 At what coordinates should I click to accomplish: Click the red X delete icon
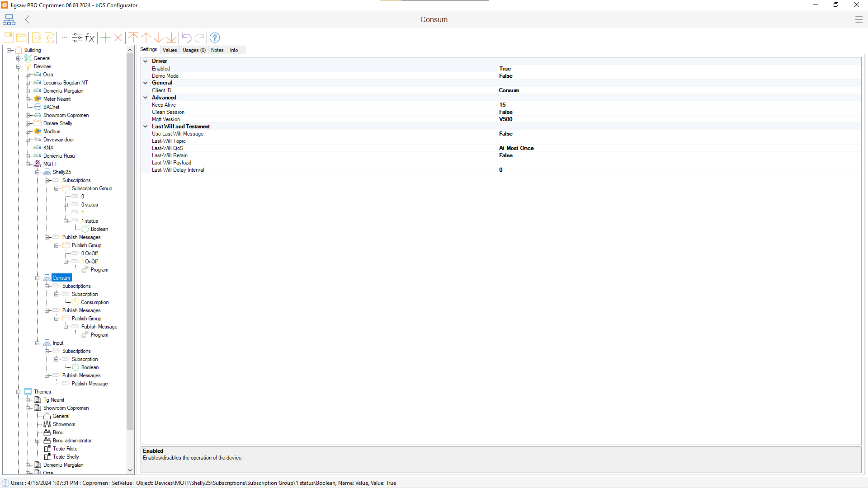coord(118,38)
